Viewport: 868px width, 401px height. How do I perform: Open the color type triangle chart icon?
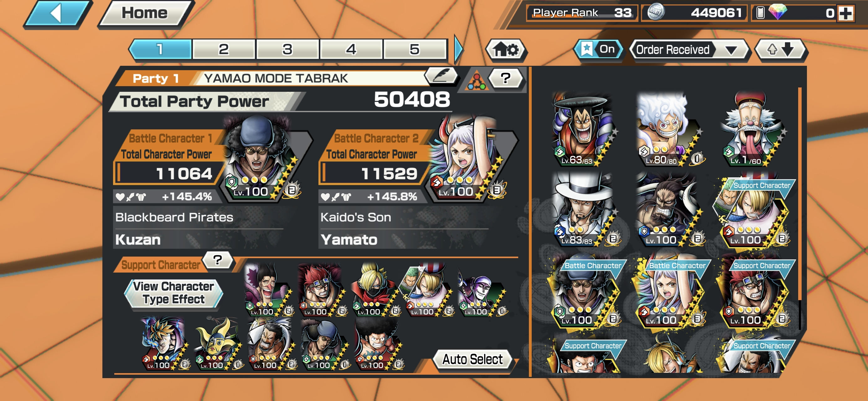pos(476,80)
